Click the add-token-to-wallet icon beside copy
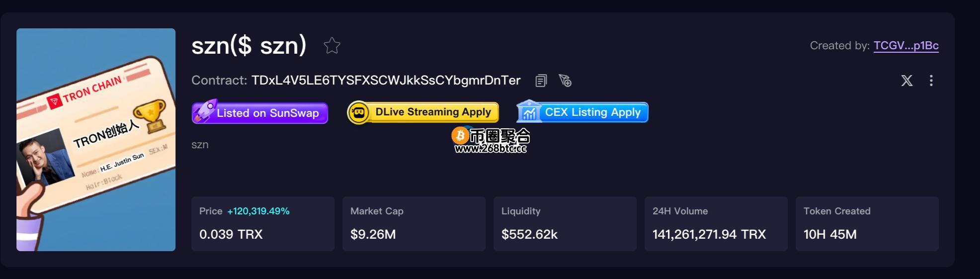This screenshot has height=279, width=980. click(565, 81)
